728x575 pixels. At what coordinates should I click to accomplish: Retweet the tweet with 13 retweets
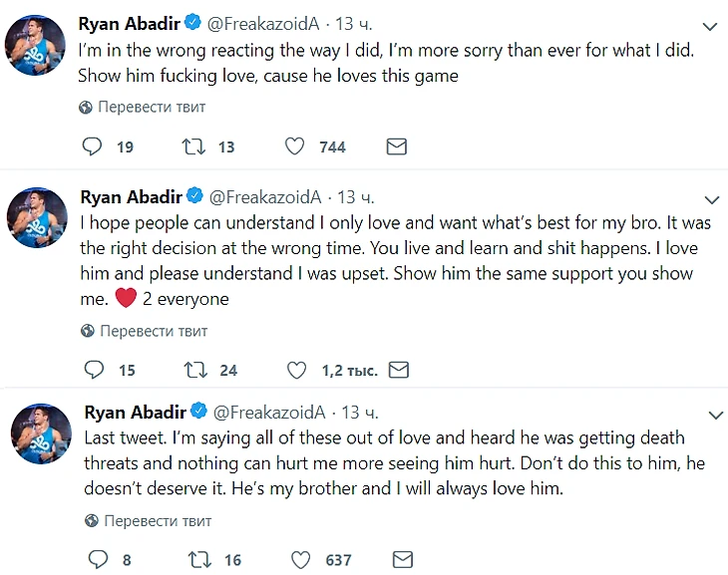point(193,146)
